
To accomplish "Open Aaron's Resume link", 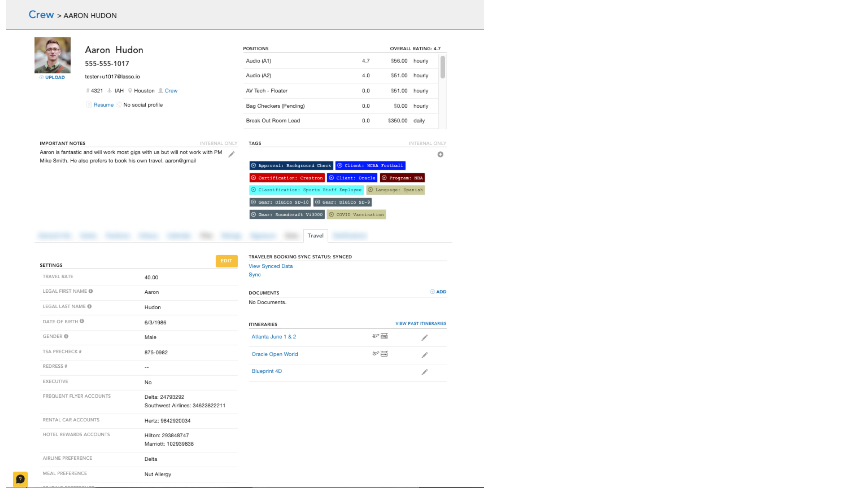I will click(x=103, y=105).
